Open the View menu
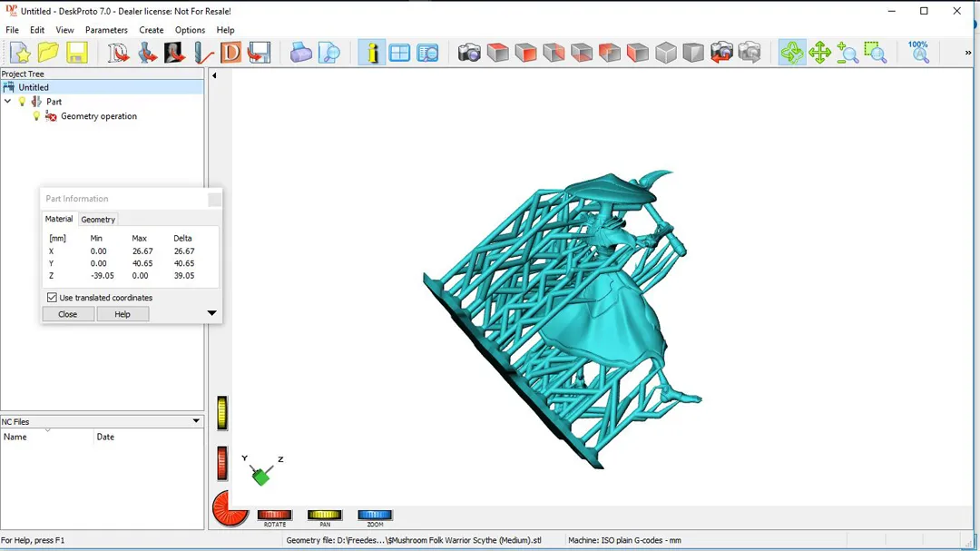980x551 pixels. [x=64, y=30]
